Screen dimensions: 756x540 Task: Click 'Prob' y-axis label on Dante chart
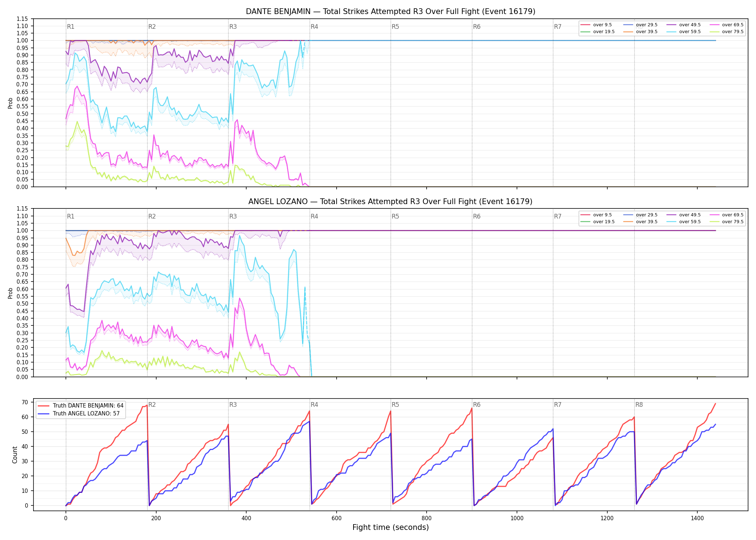click(x=10, y=103)
